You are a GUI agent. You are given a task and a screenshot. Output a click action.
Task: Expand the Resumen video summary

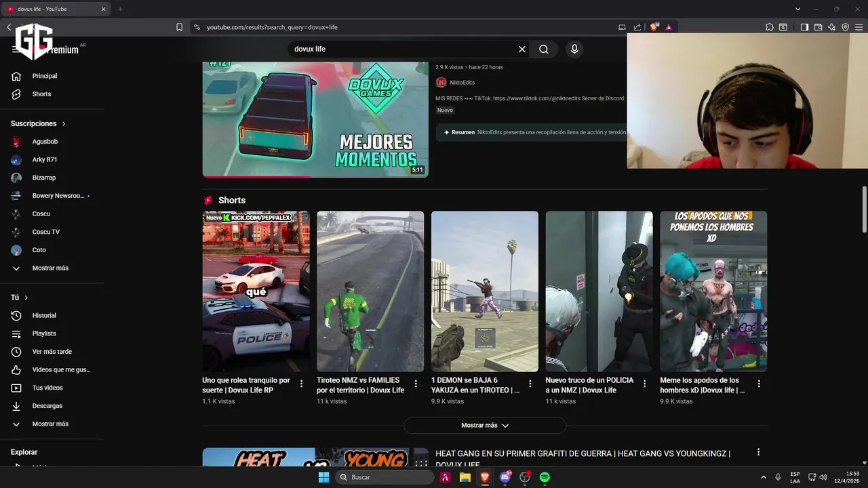532,132
